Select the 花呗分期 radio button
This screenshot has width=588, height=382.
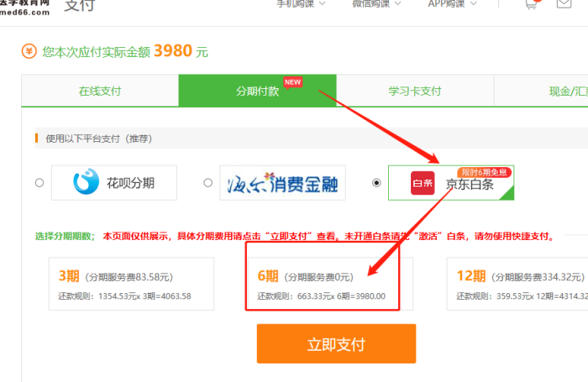click(x=39, y=182)
